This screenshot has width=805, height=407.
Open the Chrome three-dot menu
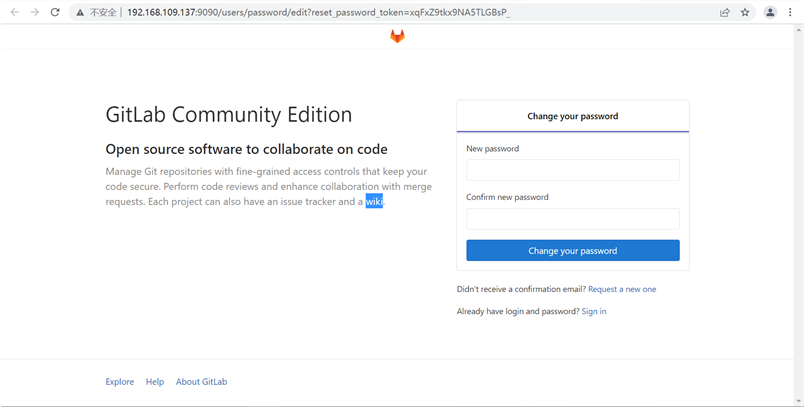point(790,13)
